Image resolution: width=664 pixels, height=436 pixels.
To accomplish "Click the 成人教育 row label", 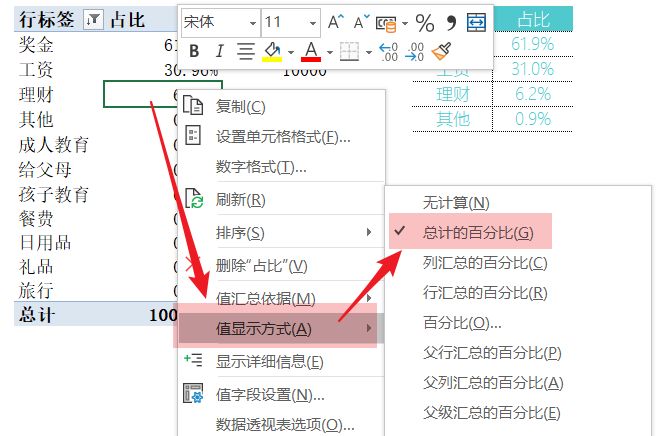I will tap(53, 145).
